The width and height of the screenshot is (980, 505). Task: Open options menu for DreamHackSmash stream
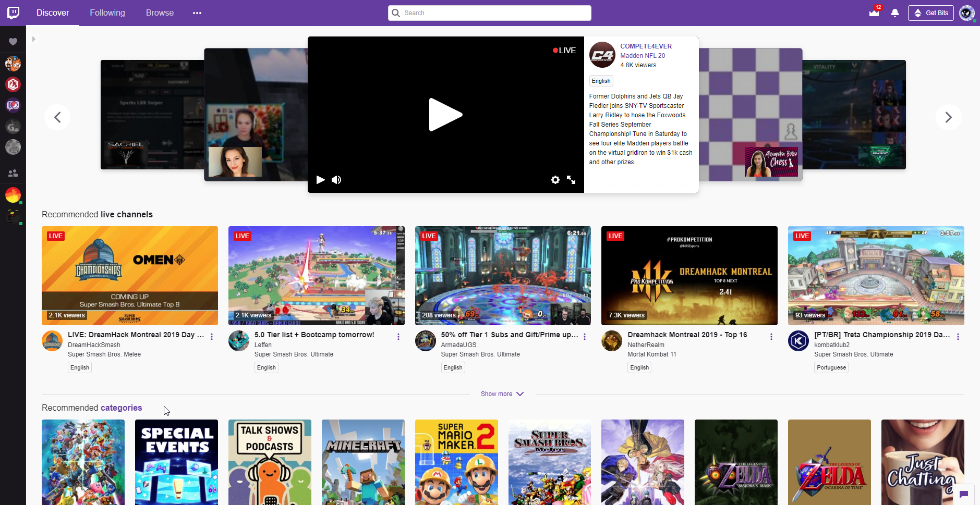(x=212, y=337)
